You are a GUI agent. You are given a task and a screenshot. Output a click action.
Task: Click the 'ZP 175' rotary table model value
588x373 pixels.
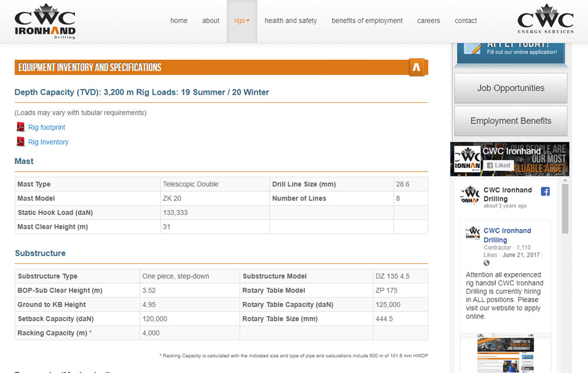[386, 291]
